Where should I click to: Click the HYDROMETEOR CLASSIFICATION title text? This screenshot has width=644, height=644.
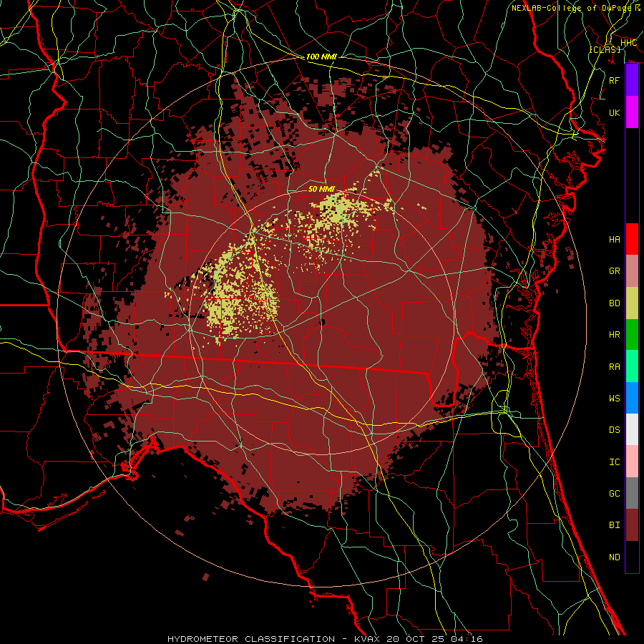(x=251, y=639)
